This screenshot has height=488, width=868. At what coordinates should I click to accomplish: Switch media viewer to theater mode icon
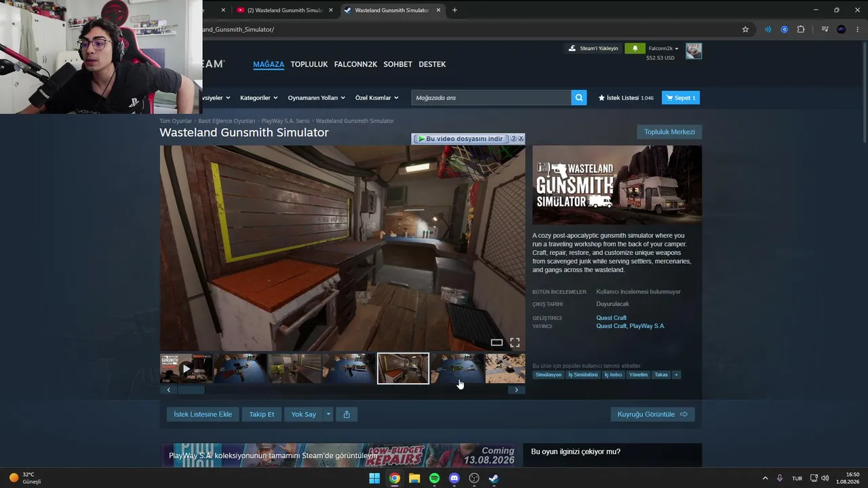point(496,342)
